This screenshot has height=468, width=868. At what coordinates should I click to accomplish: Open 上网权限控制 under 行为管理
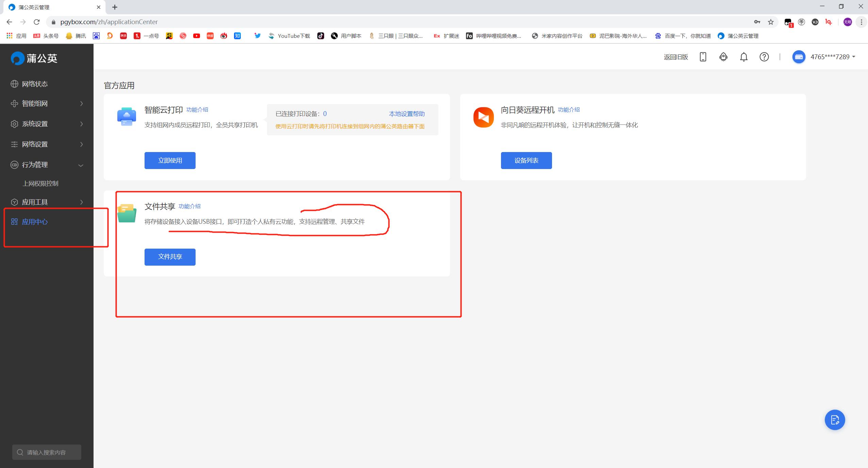click(x=41, y=183)
